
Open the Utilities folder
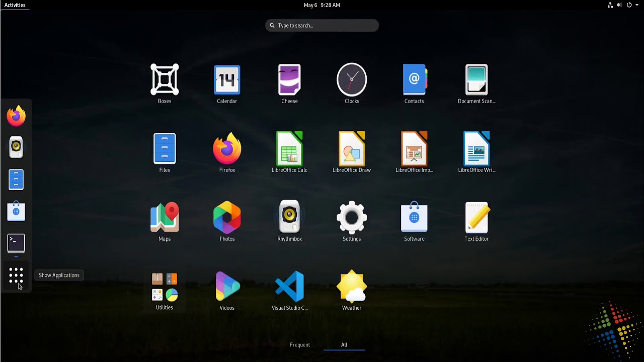(165, 287)
